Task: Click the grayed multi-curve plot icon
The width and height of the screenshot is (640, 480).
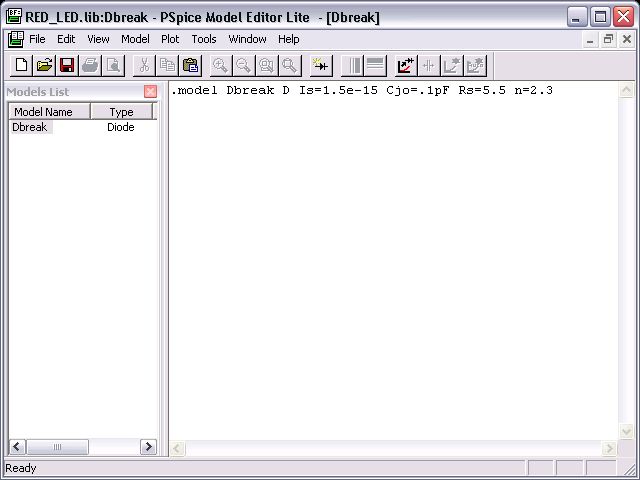Action: [475, 65]
